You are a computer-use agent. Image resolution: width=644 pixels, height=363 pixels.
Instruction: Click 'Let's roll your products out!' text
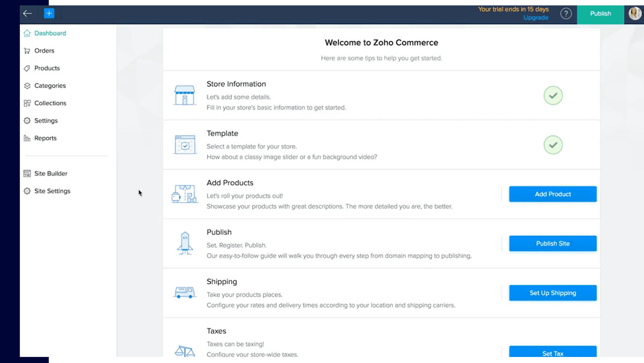(x=245, y=196)
